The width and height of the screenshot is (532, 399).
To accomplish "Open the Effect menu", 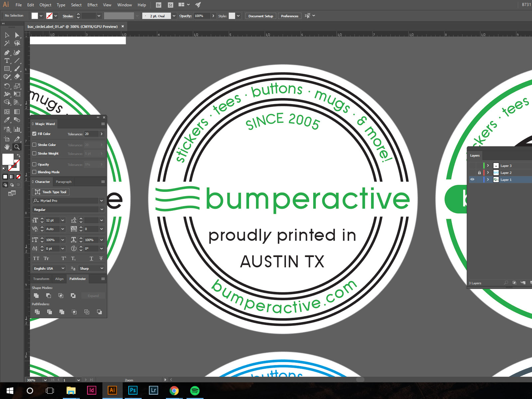I will click(92, 5).
